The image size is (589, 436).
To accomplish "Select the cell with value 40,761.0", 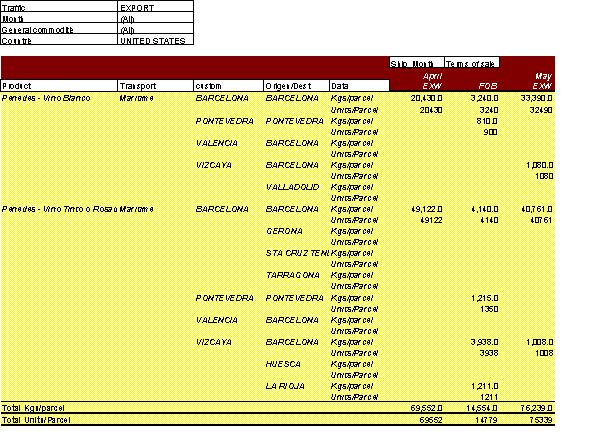I will point(537,209).
